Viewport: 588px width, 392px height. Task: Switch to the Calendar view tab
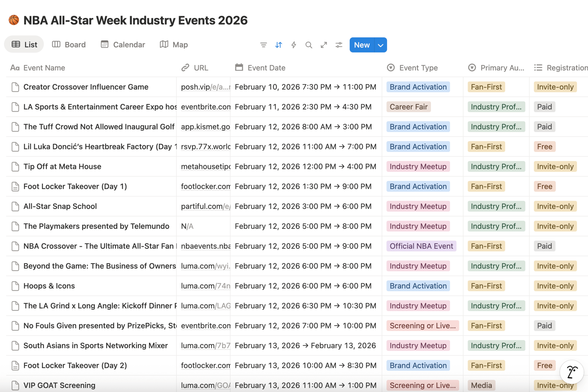point(123,45)
